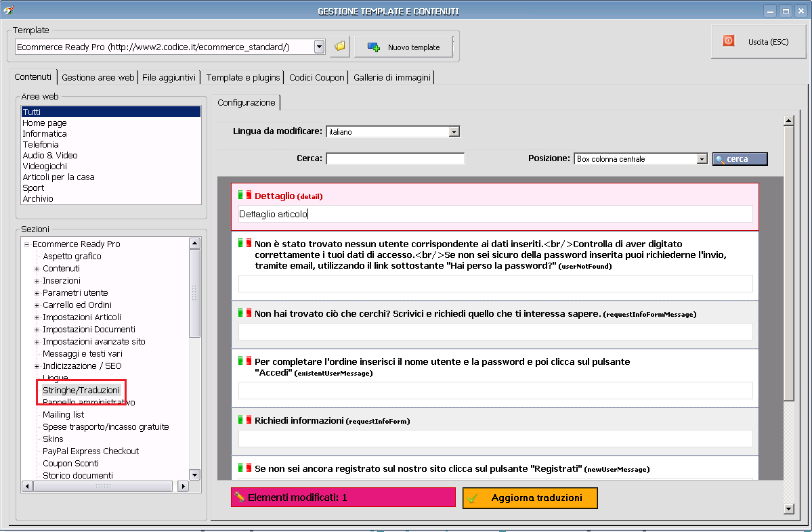Click the userNotFound translation field

coord(496,284)
